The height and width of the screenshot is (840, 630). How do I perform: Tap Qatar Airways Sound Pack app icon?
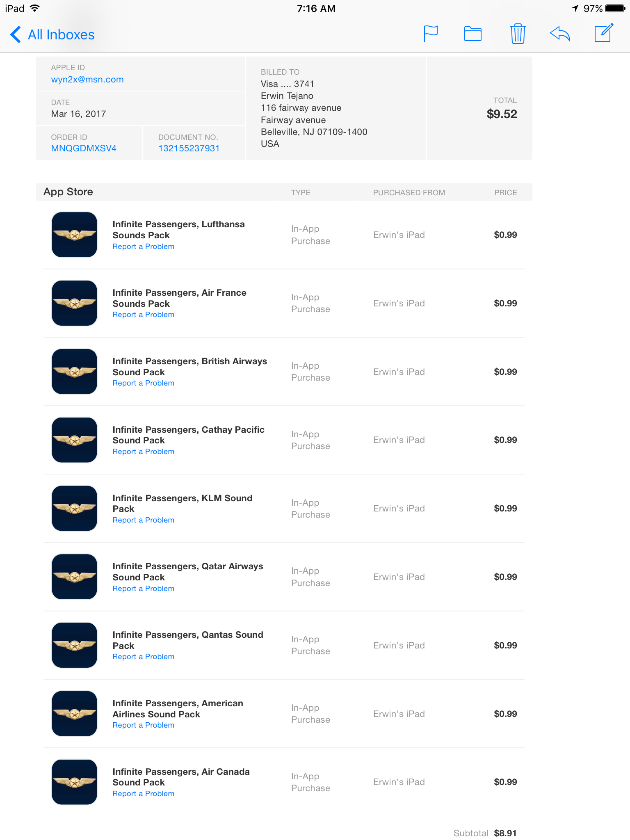pos(74,577)
